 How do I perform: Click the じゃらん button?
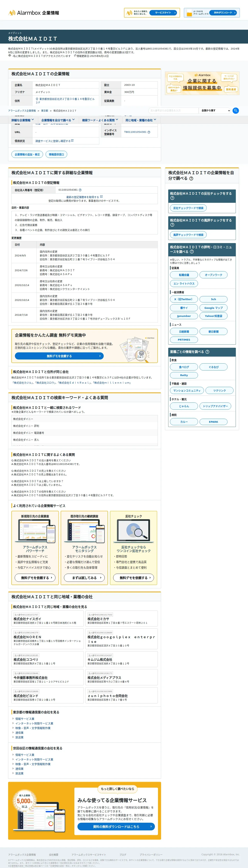point(184,406)
